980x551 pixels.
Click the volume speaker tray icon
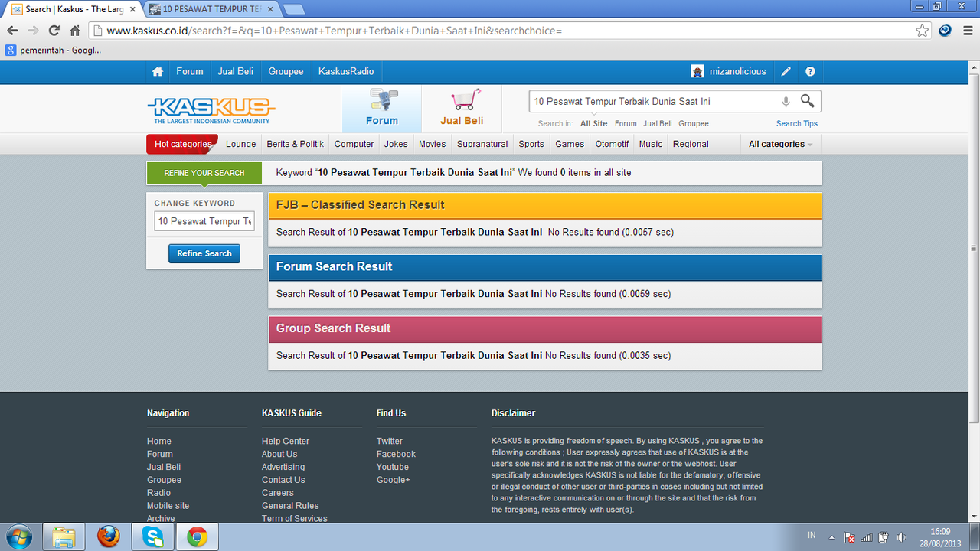[x=901, y=537]
